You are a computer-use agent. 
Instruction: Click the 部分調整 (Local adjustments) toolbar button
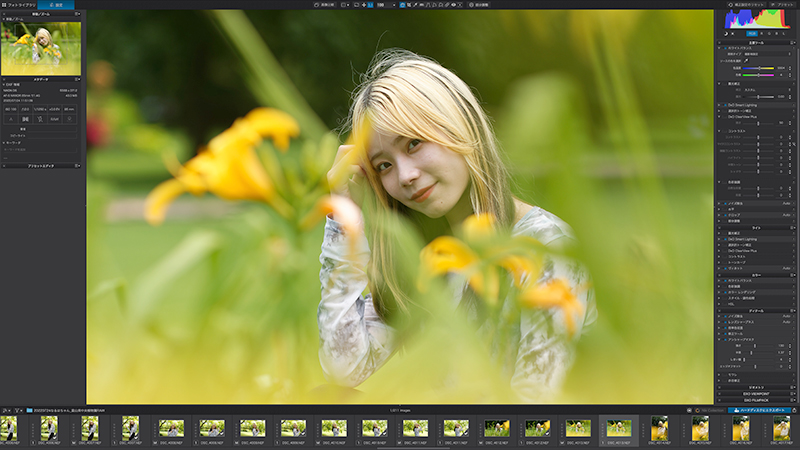[x=479, y=5]
